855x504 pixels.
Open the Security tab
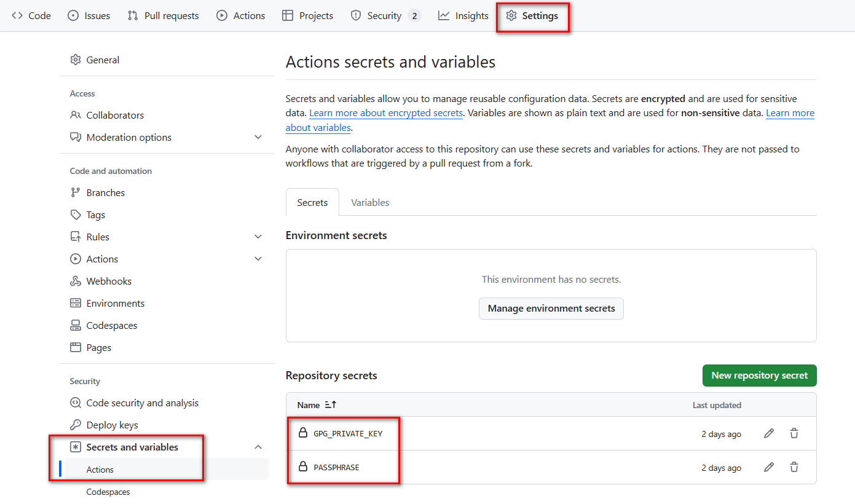pyautogui.click(x=385, y=16)
